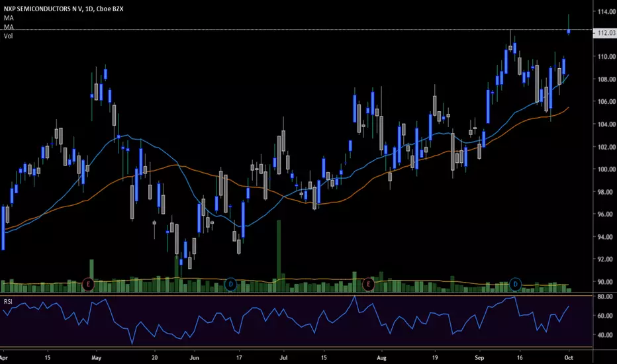Click the RSI indicator label

[8, 302]
